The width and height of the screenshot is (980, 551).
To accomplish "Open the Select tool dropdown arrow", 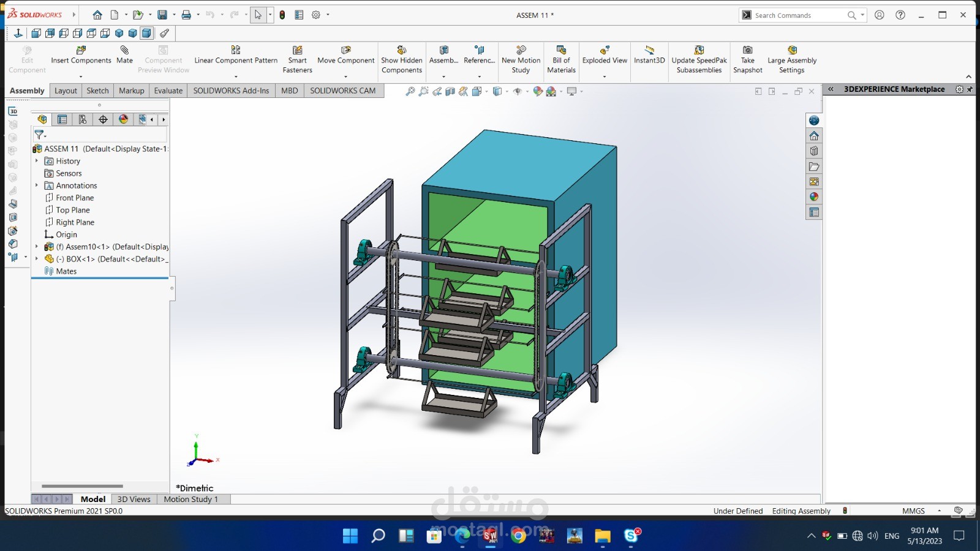I will [x=270, y=15].
